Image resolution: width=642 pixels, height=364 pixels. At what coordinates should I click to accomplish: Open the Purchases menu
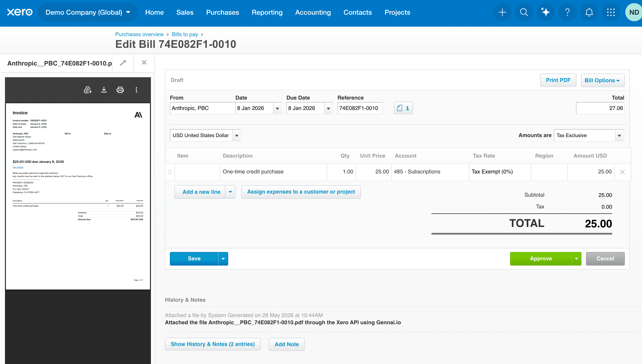[222, 12]
